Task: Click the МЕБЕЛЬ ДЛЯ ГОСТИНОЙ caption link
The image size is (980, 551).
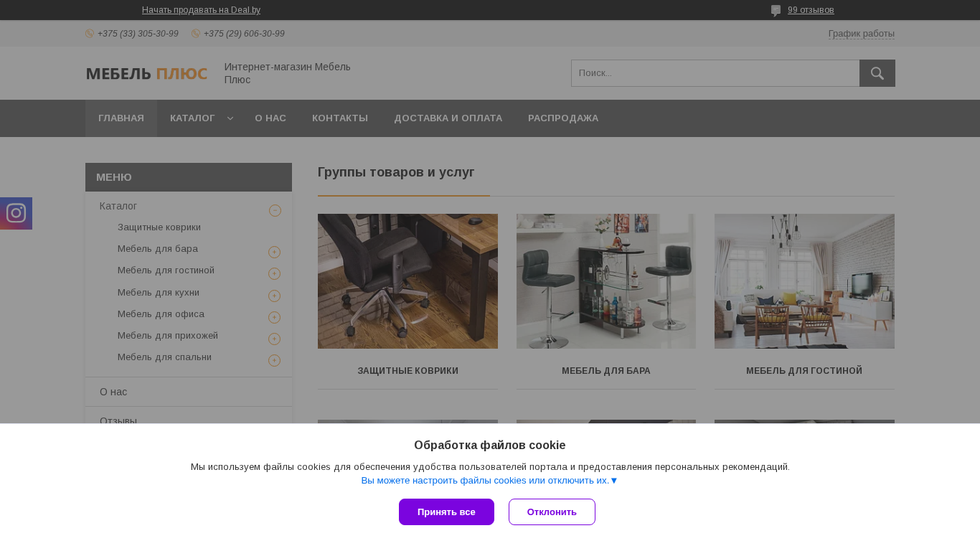Action: tap(804, 371)
